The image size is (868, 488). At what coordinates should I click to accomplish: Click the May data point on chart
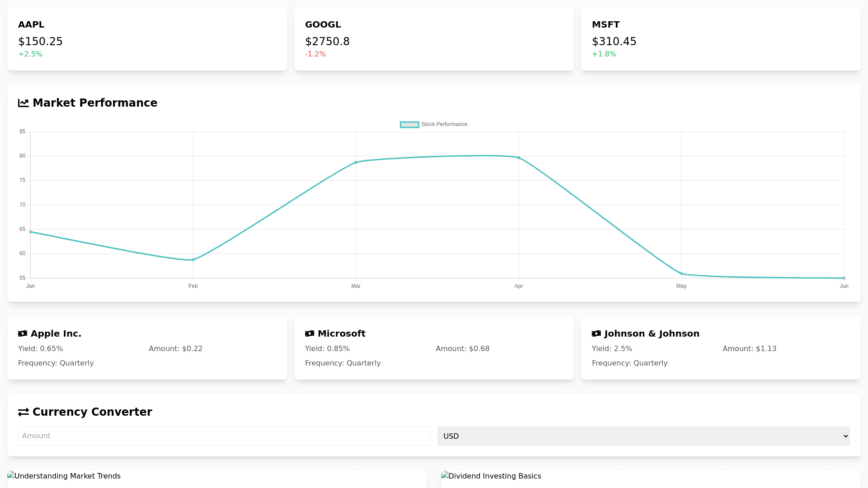coord(681,273)
